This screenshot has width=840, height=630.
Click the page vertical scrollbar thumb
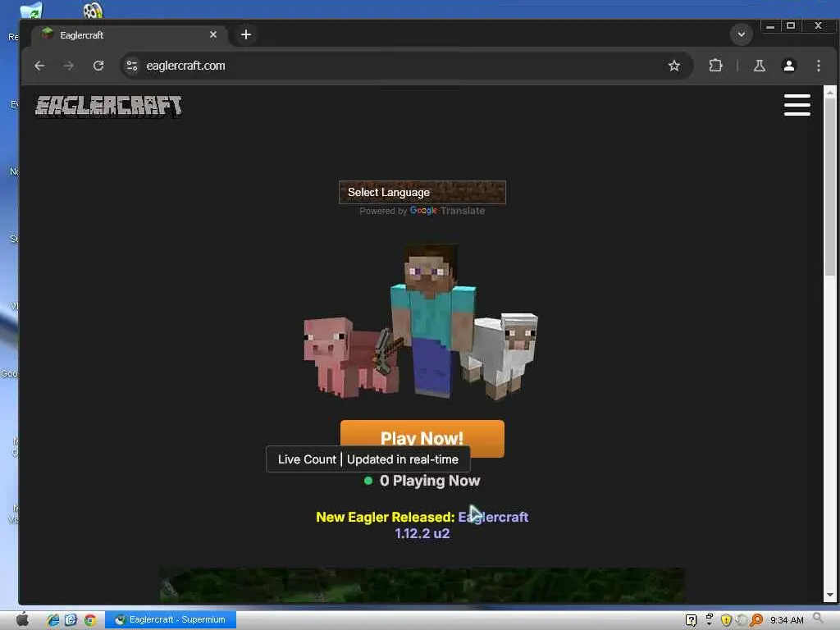(x=830, y=188)
